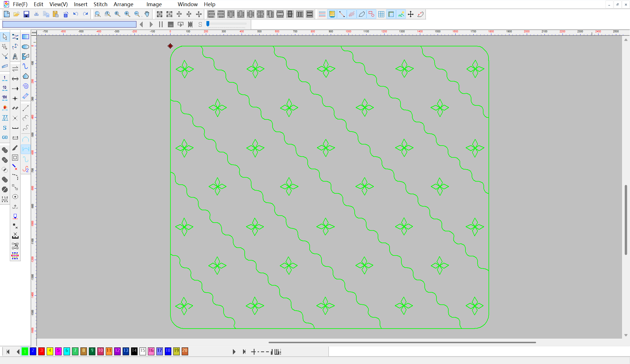Open the Edit menu
The height and width of the screenshot is (364, 630).
pyautogui.click(x=39, y=4)
